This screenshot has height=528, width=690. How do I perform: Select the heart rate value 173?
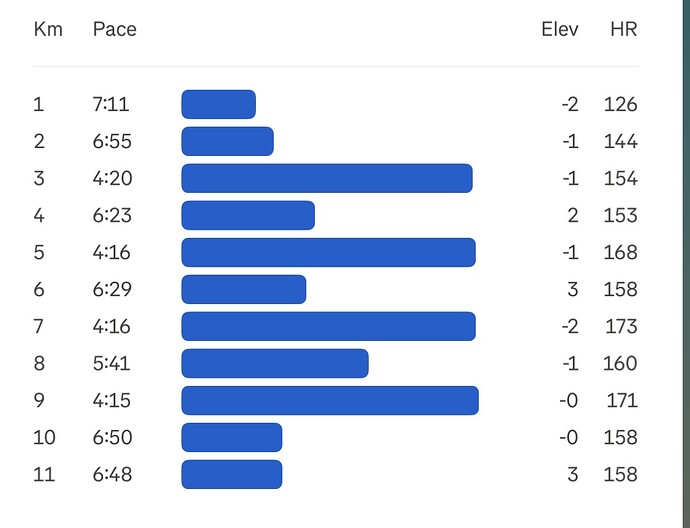pyautogui.click(x=621, y=326)
